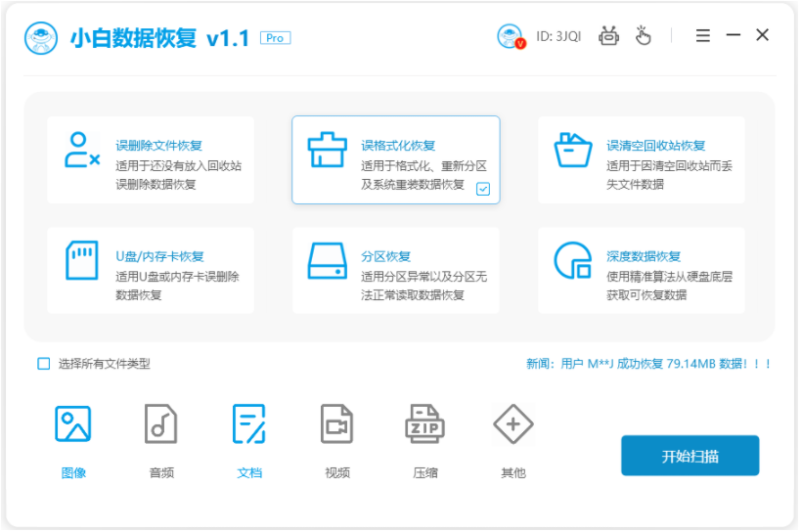This screenshot has width=801, height=532.
Task: Click the Pro badge next to version
Action: coord(275,38)
